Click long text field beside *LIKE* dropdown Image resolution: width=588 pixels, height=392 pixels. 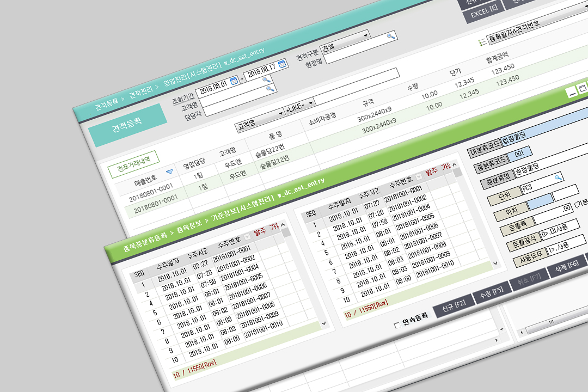click(x=357, y=86)
